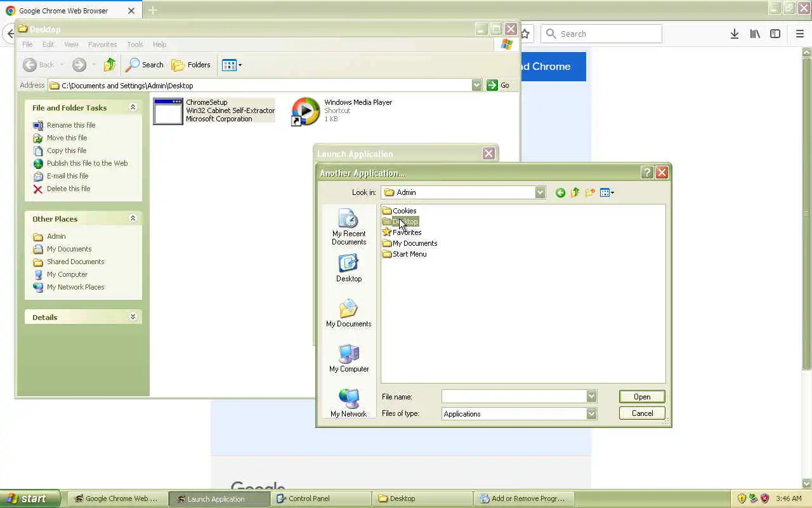Expand the Address bar dropdown arrow
812x508 pixels.
coord(476,85)
